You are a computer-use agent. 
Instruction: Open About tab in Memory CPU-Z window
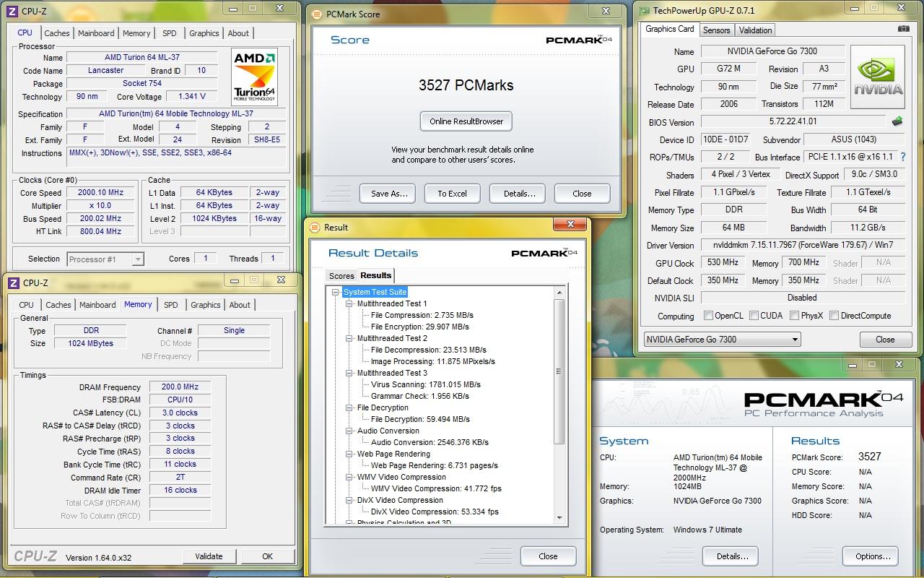point(240,305)
